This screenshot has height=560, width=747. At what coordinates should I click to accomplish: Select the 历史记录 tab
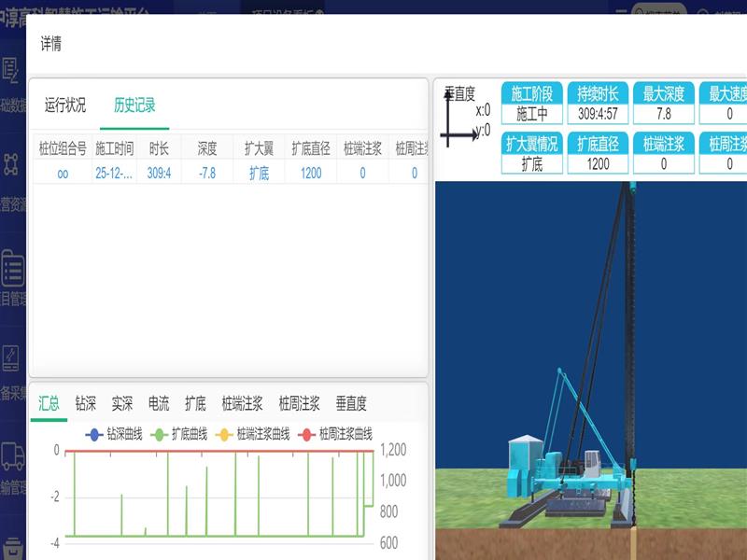(134, 105)
